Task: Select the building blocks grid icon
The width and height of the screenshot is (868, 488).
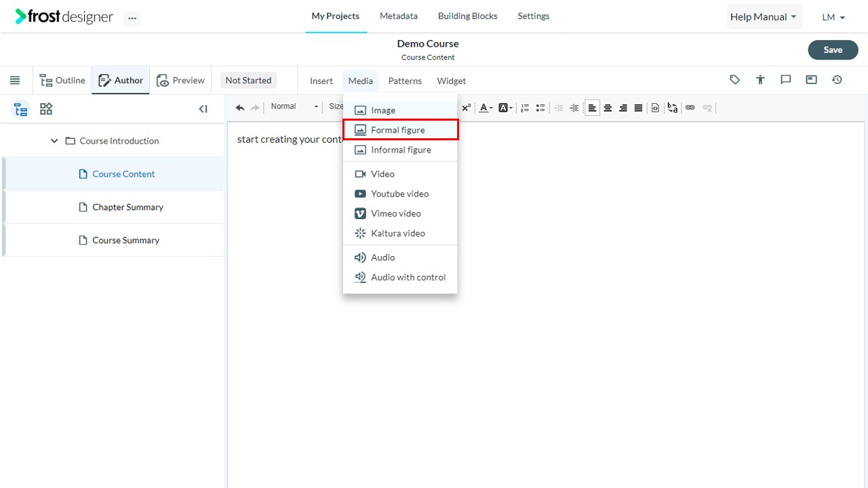Action: pos(46,108)
